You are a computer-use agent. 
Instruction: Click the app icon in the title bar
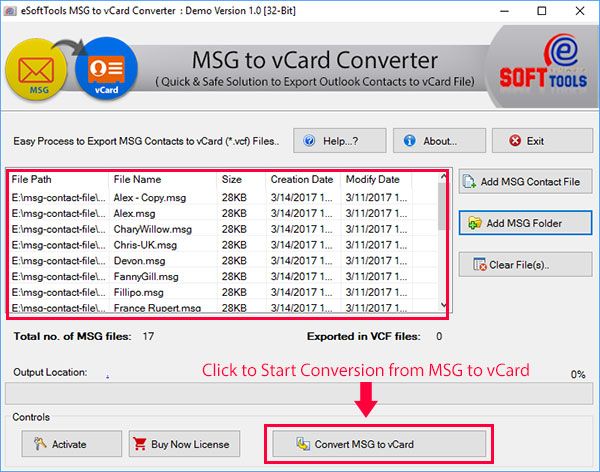pos(10,11)
